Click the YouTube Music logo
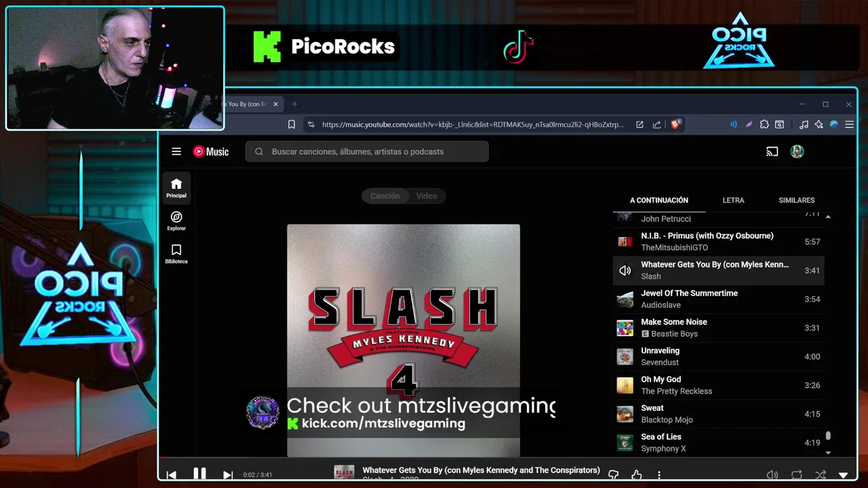 tap(211, 152)
